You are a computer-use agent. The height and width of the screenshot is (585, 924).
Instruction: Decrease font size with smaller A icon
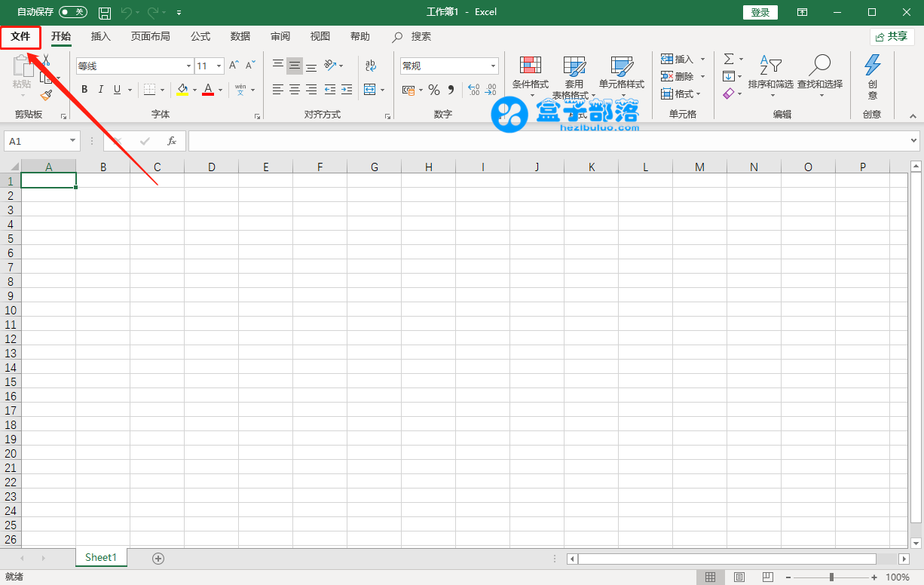point(249,66)
